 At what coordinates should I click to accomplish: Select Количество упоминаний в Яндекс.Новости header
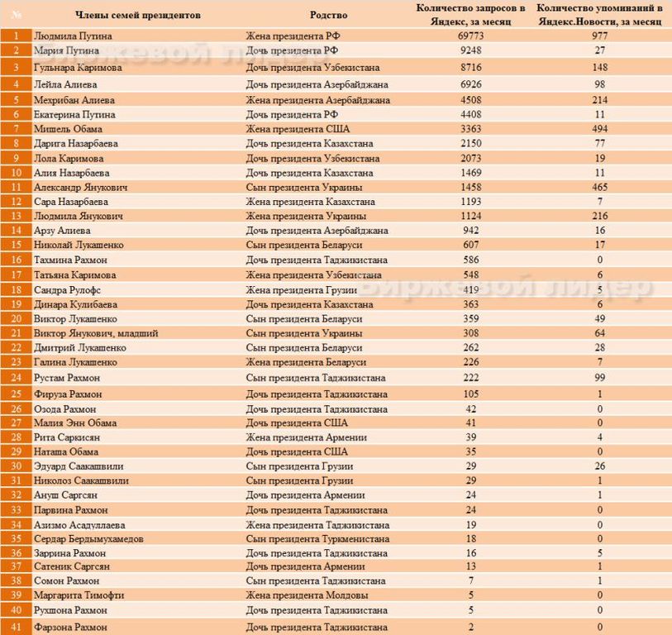point(599,15)
